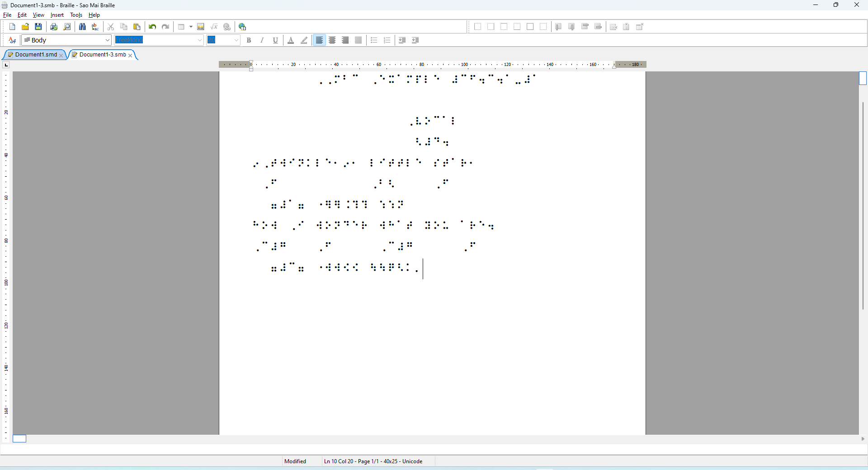This screenshot has width=868, height=470.
Task: Toggle Bold formatting
Action: [249, 40]
